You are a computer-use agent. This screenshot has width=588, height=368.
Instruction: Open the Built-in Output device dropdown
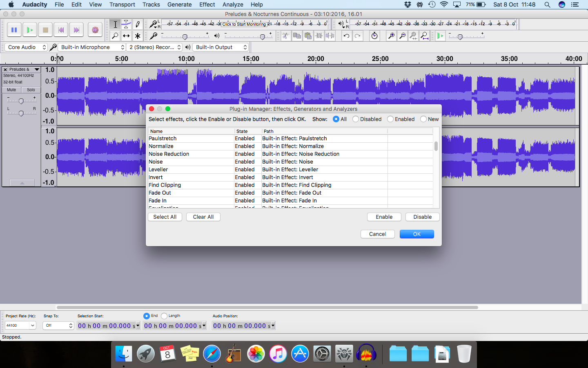click(x=220, y=47)
